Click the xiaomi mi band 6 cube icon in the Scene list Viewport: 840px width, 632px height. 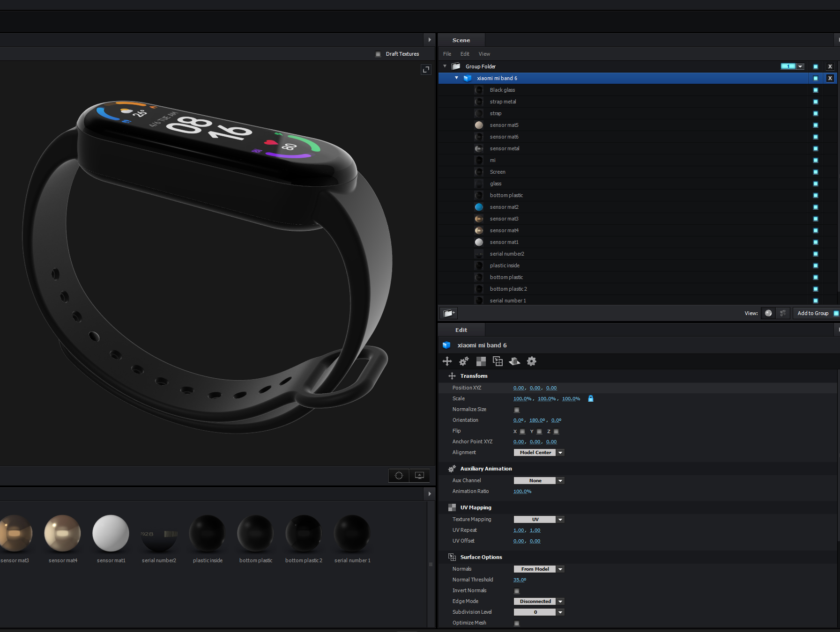(468, 78)
